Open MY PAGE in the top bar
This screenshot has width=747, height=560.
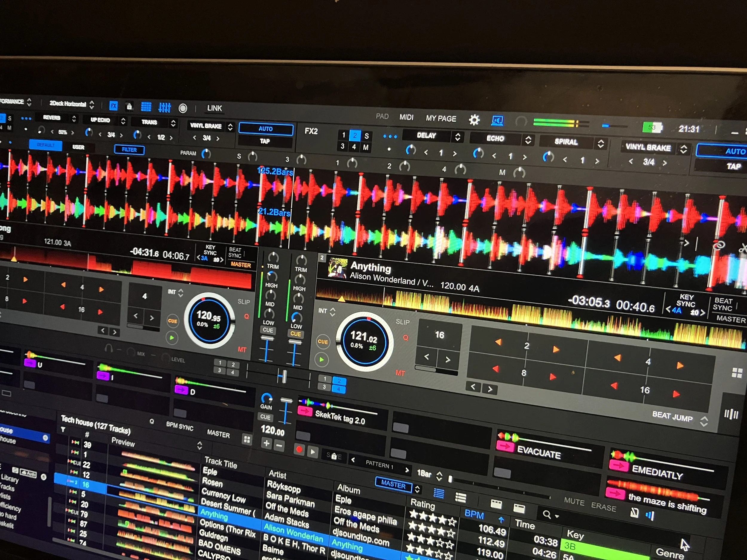[441, 119]
